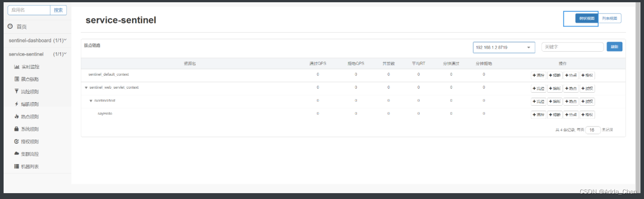This screenshot has width=644, height=199.
Task: Open 集群流控 cloud item in sidebar
Action: tap(27, 154)
